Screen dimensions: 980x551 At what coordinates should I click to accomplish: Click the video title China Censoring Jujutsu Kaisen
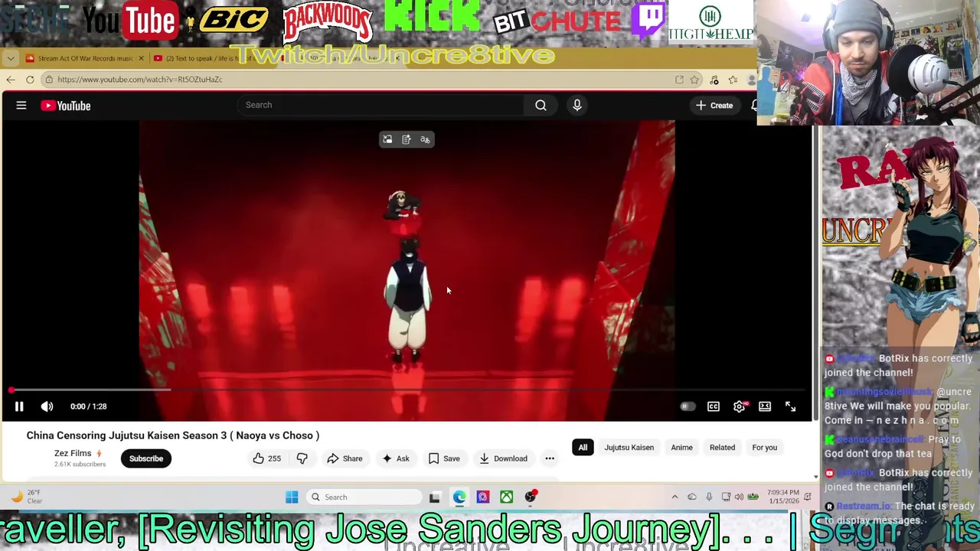coord(173,435)
